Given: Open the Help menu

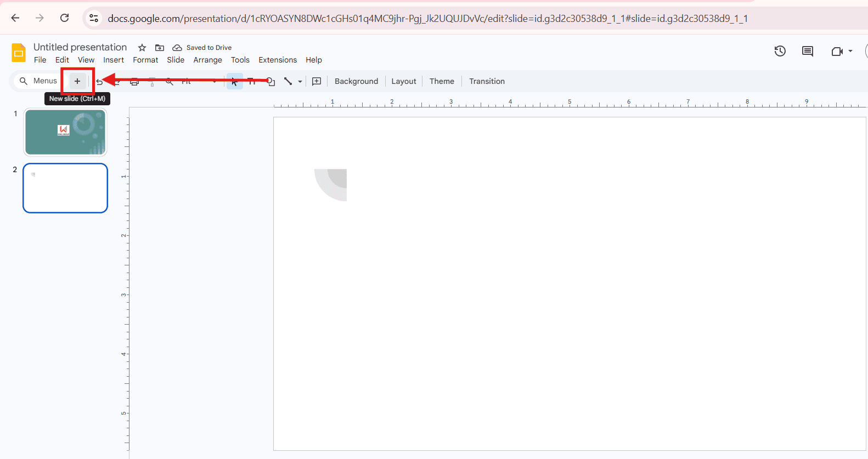Looking at the screenshot, I should tap(314, 60).
